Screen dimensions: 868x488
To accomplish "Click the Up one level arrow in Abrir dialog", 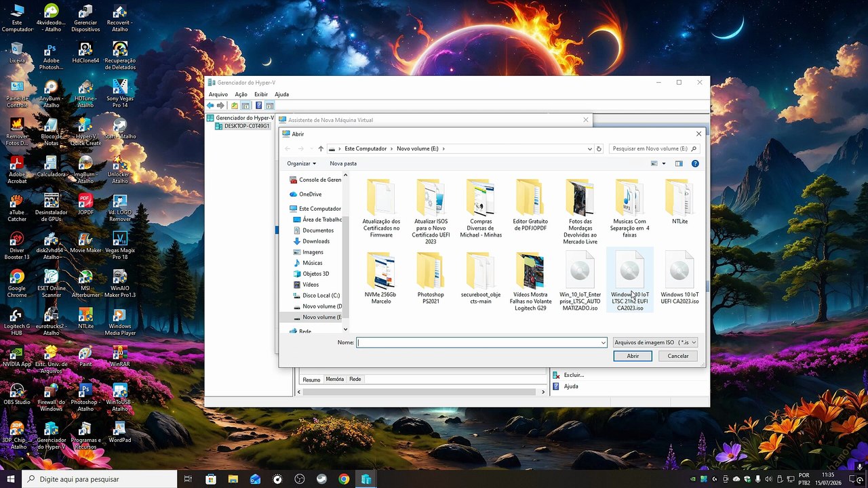I will [321, 148].
